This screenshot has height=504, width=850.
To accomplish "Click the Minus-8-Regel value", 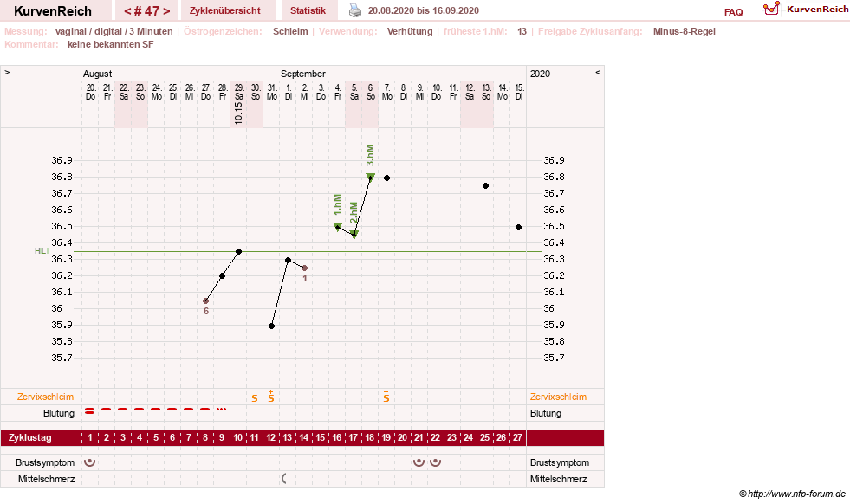I will coord(685,31).
